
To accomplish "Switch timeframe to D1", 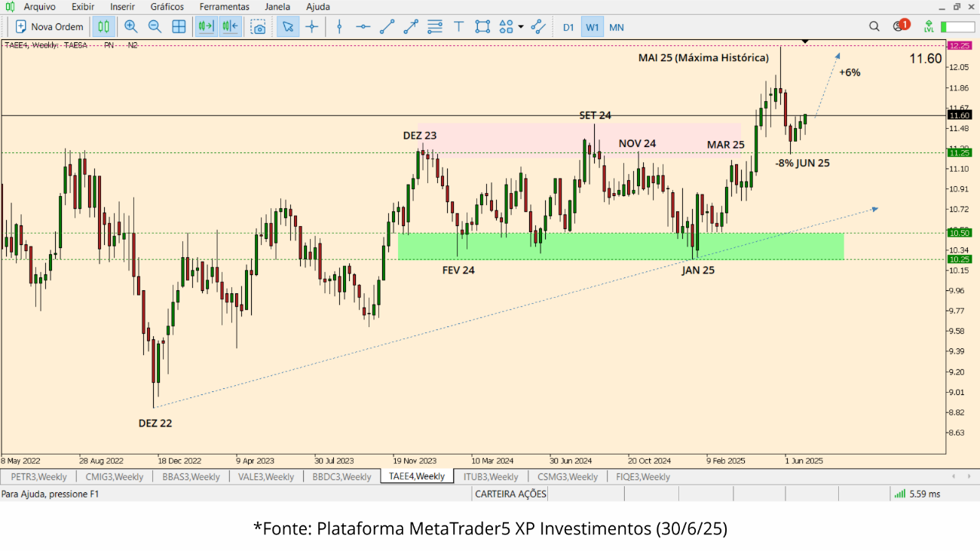I will click(568, 27).
